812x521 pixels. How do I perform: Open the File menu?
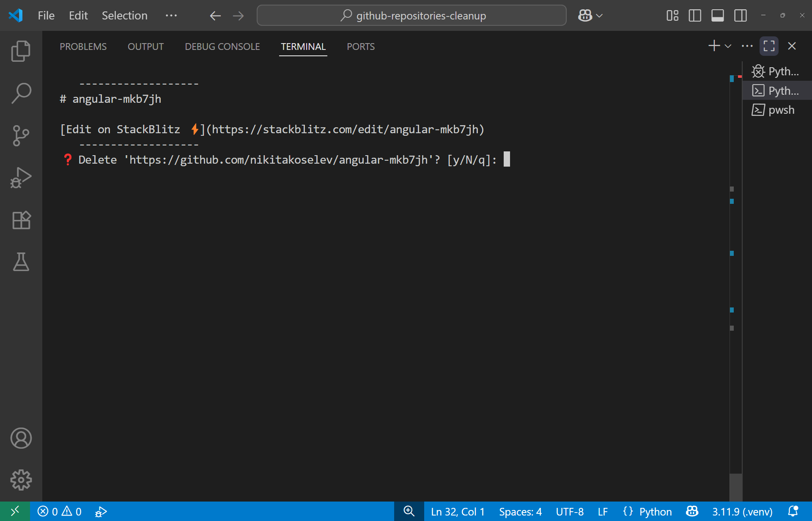tap(46, 16)
